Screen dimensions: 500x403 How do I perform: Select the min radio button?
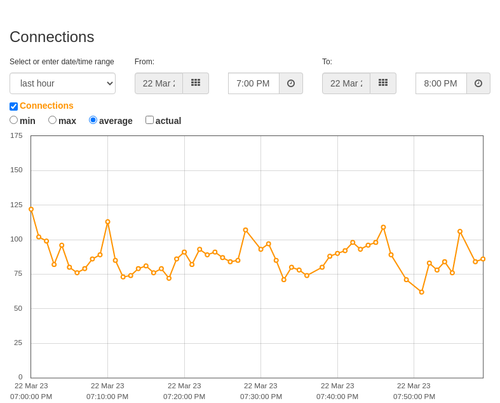(13, 120)
